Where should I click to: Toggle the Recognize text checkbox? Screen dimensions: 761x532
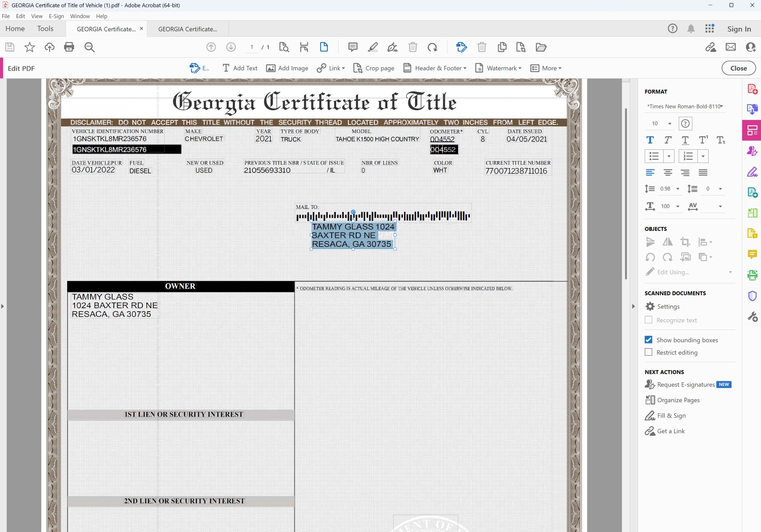coord(648,320)
